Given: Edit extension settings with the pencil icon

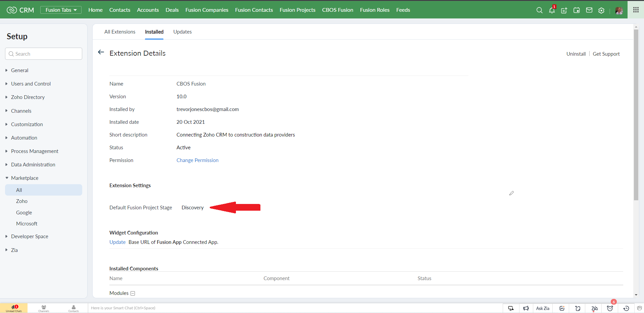Looking at the screenshot, I should [511, 193].
